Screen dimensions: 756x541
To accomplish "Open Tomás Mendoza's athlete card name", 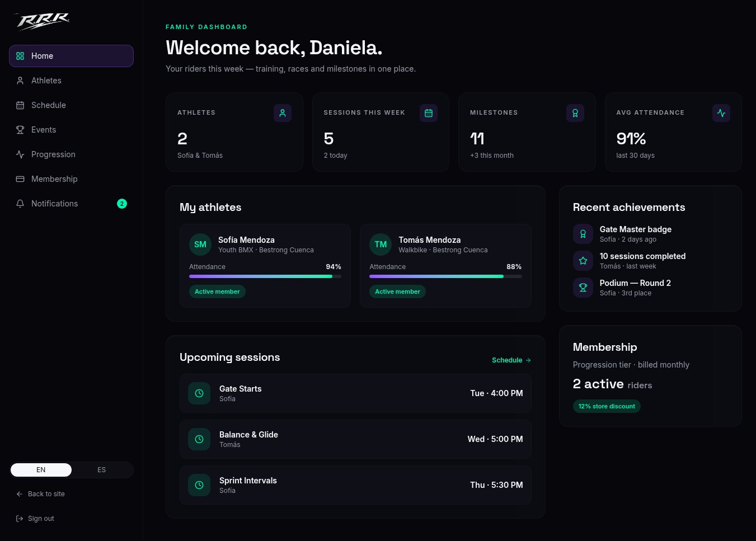I will click(x=430, y=240).
